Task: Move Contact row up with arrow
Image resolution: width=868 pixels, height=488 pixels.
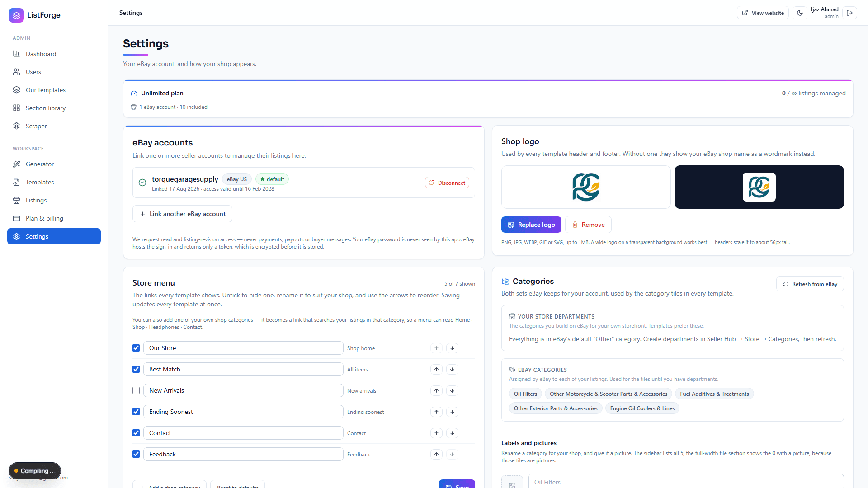Action: (436, 433)
